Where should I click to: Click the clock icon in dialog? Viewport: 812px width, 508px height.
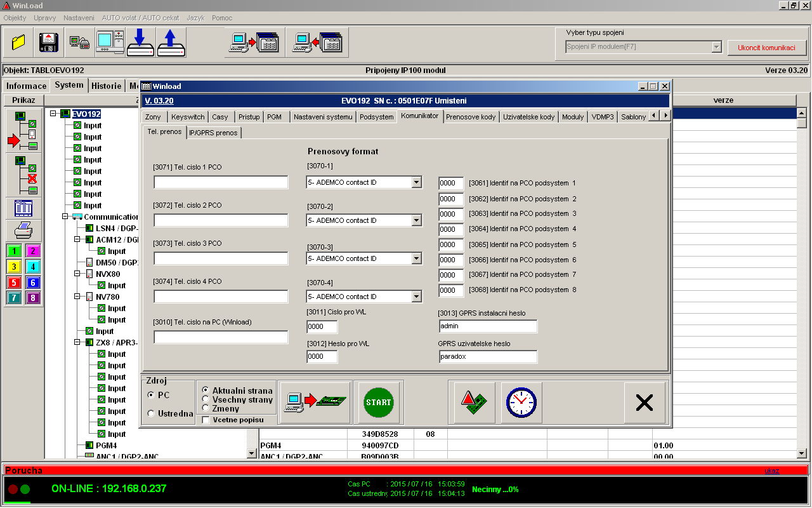[x=521, y=403]
